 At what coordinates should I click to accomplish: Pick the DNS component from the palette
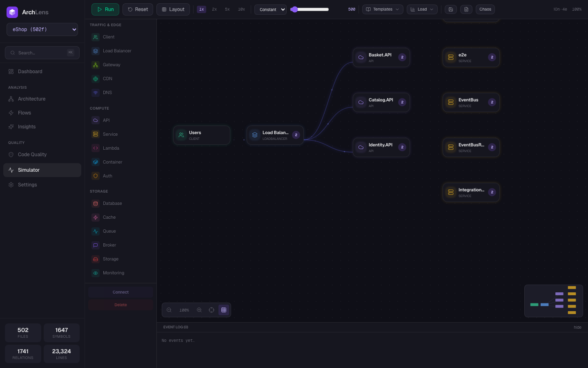coord(120,93)
